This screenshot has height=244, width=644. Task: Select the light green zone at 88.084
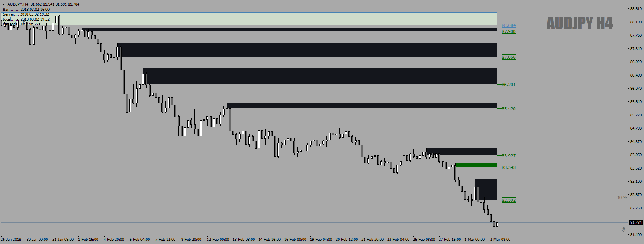coord(249,19)
